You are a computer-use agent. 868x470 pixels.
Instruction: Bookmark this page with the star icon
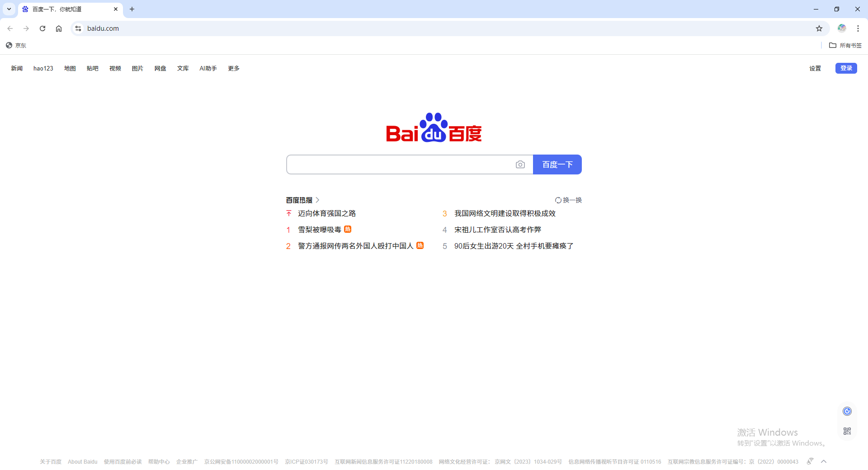click(x=819, y=28)
